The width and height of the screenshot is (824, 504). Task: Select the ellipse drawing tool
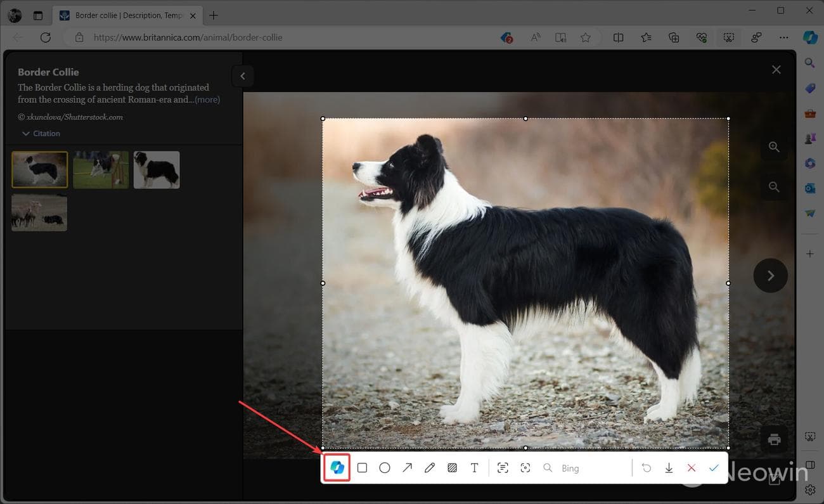click(x=385, y=468)
